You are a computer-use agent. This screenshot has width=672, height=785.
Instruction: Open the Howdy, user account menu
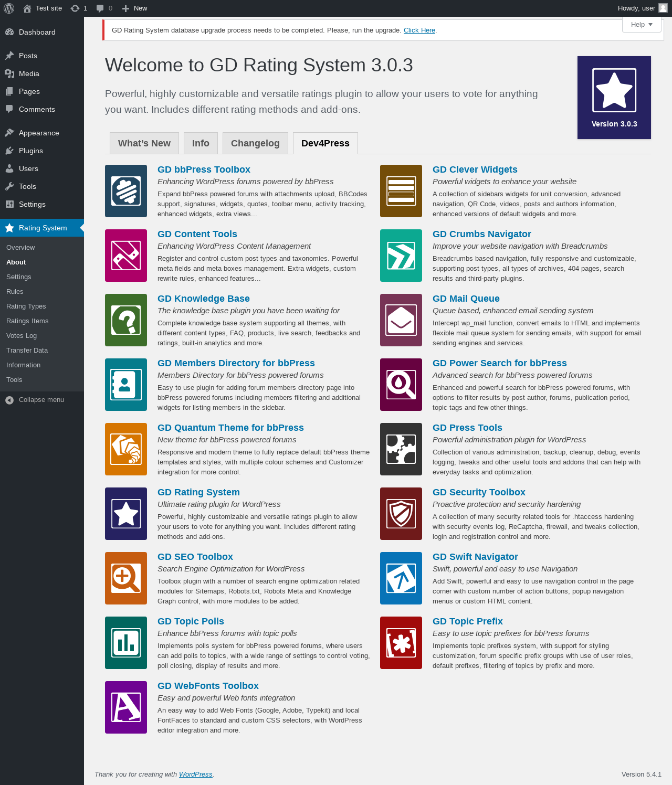[x=643, y=8]
